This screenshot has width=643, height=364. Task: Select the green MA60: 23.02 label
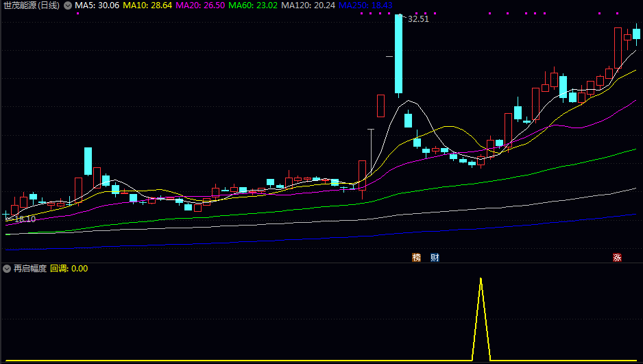click(253, 5)
